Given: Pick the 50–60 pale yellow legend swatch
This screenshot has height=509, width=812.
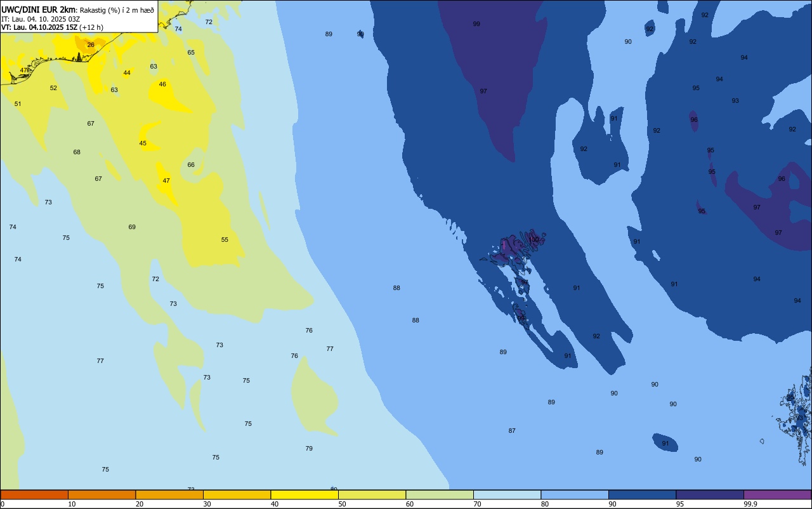Looking at the screenshot, I should click(372, 494).
